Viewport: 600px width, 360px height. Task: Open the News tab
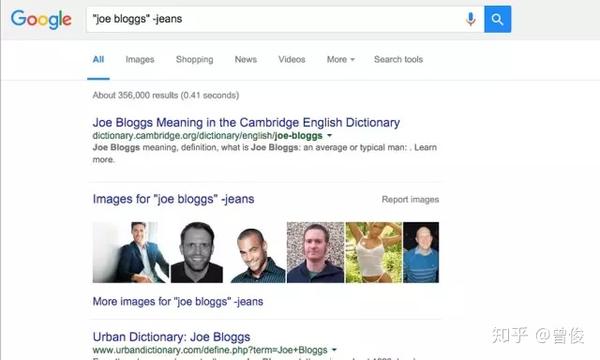pos(246,60)
